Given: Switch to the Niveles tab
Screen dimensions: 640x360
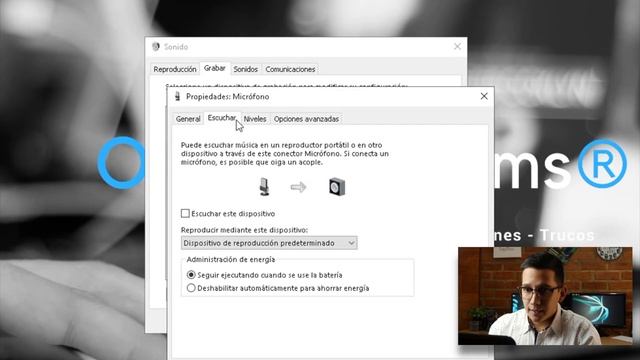Looking at the screenshot, I should pos(255,119).
